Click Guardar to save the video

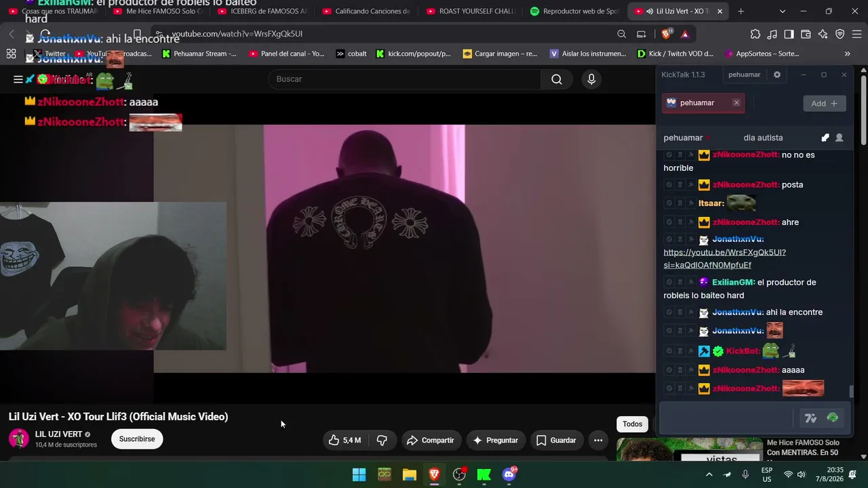556,441
